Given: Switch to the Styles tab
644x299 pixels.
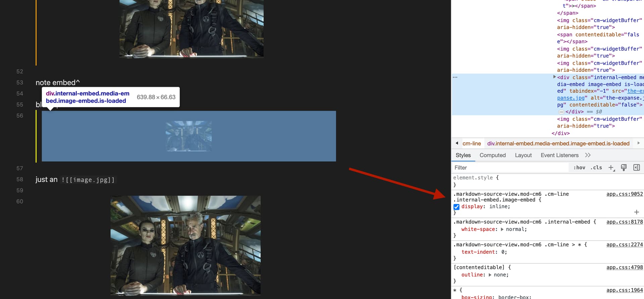Looking at the screenshot, I should [x=463, y=155].
